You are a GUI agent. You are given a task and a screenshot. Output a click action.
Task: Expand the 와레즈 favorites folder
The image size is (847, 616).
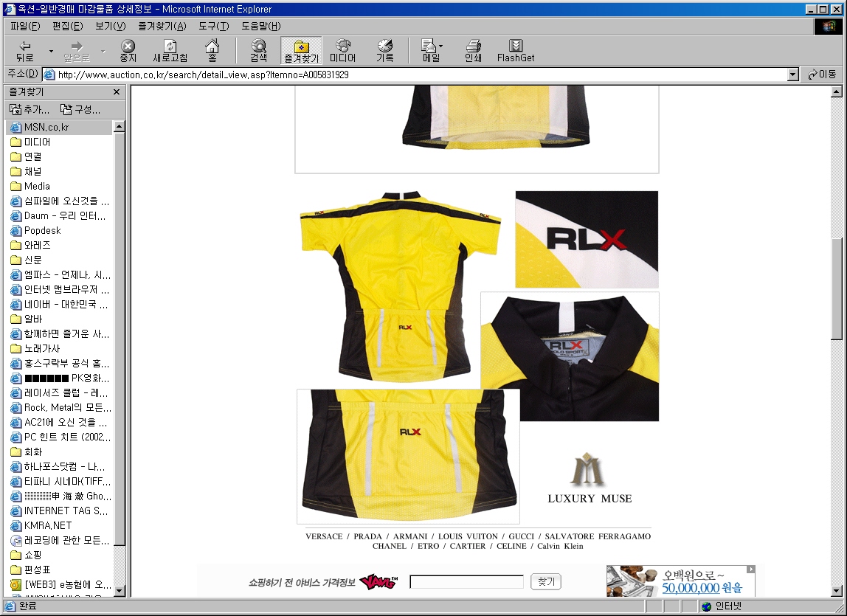(31, 245)
